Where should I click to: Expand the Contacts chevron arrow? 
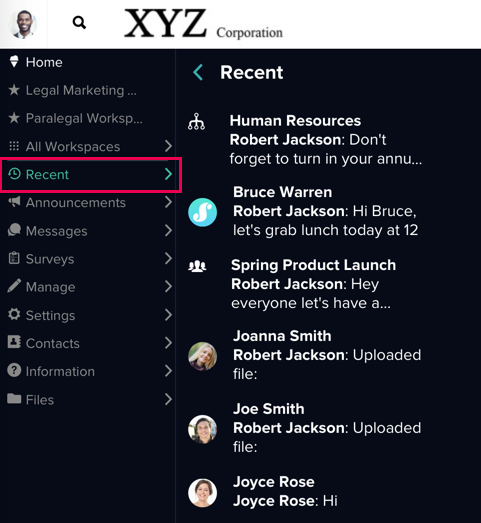pos(168,343)
